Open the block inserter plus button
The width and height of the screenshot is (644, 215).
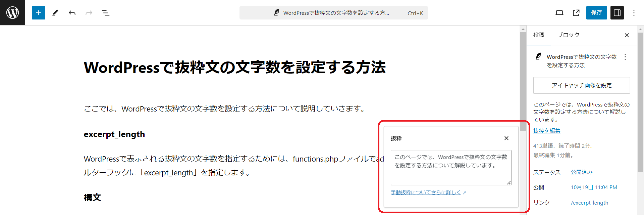point(39,13)
